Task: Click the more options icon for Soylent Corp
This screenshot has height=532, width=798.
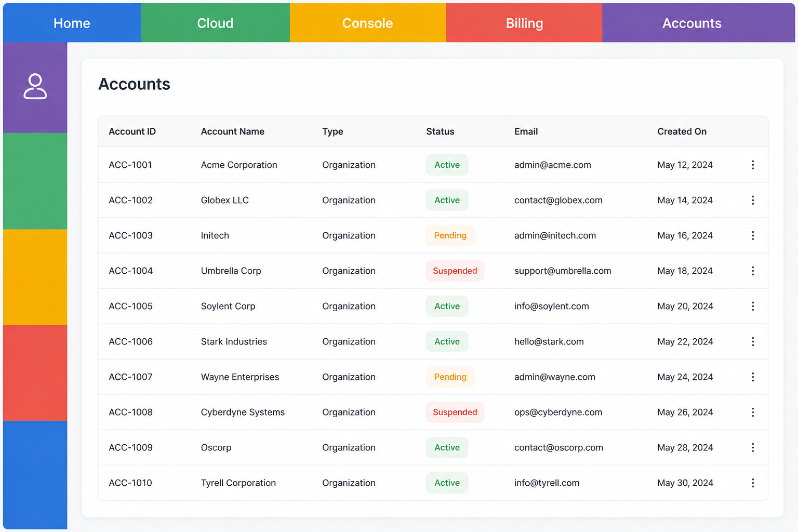Action: 753,306
